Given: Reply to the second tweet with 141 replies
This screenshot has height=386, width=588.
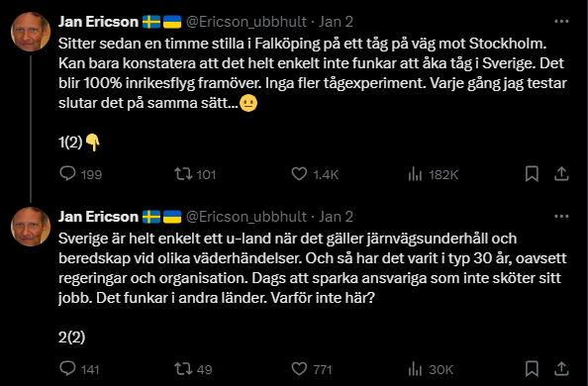Looking at the screenshot, I should 79,369.
